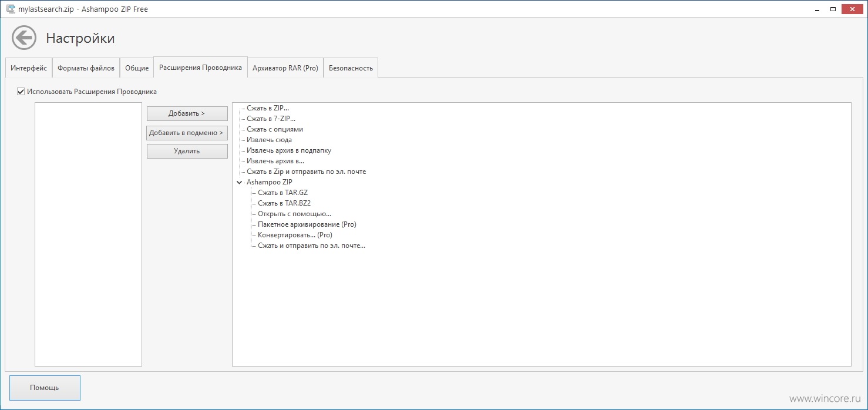Click the Добавить в подменю > button
The height and width of the screenshot is (410, 868).
[x=187, y=133]
